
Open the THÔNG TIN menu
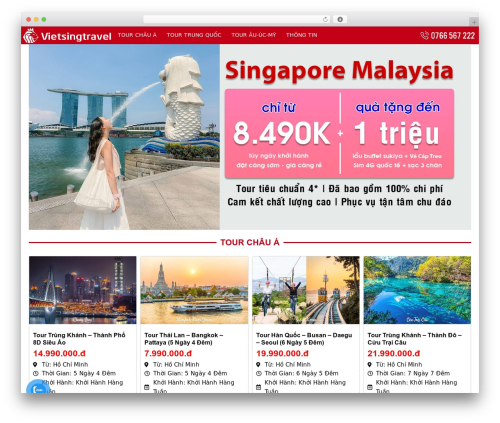pos(302,35)
